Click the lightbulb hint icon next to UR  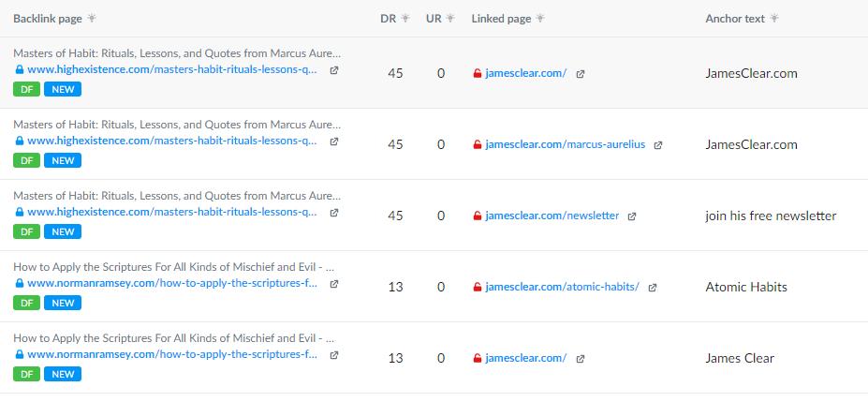pos(450,19)
